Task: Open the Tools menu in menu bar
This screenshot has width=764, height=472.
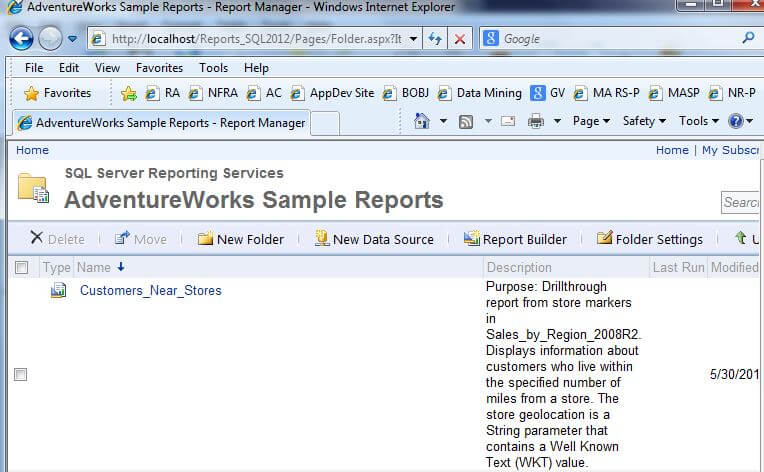Action: [x=213, y=68]
